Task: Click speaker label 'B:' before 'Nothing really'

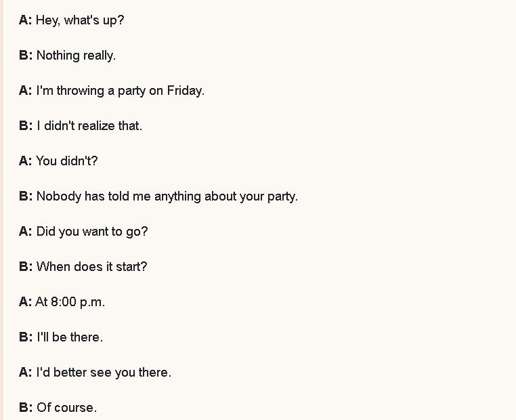Action: pyautogui.click(x=26, y=56)
